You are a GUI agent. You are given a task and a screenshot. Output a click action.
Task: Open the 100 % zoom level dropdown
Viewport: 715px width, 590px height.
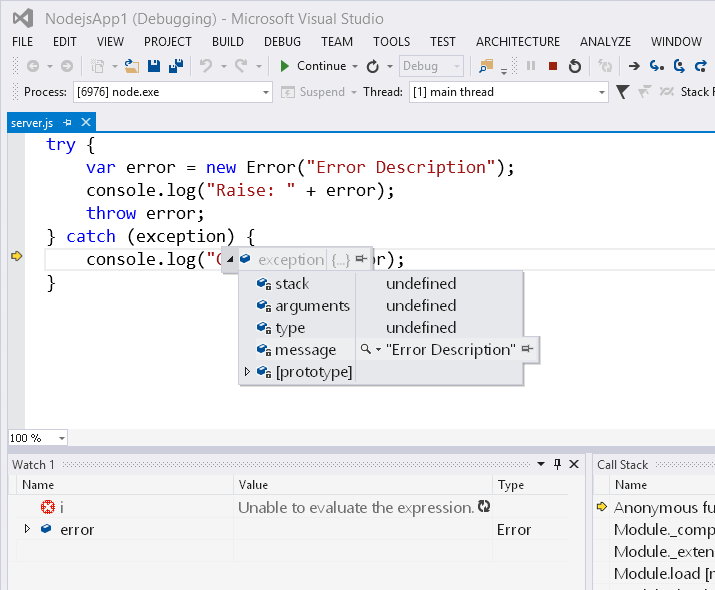[62, 438]
